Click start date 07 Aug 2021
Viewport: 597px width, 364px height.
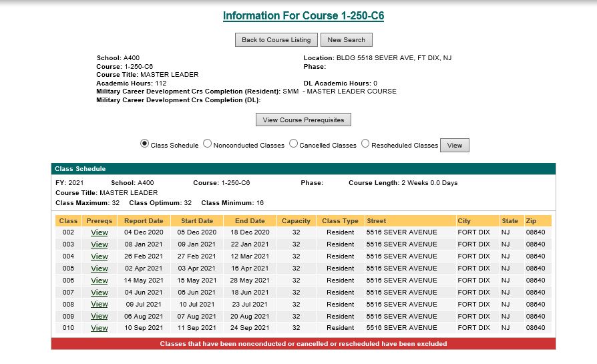coord(197,316)
